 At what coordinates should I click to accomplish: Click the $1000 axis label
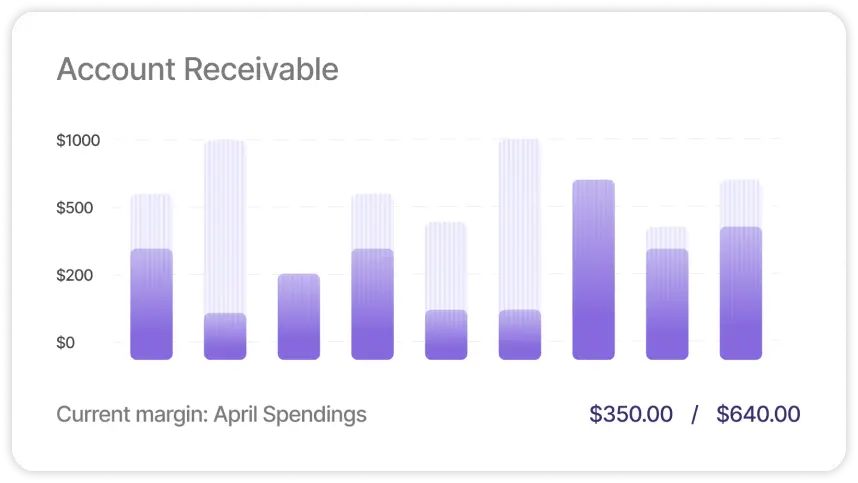(x=78, y=141)
